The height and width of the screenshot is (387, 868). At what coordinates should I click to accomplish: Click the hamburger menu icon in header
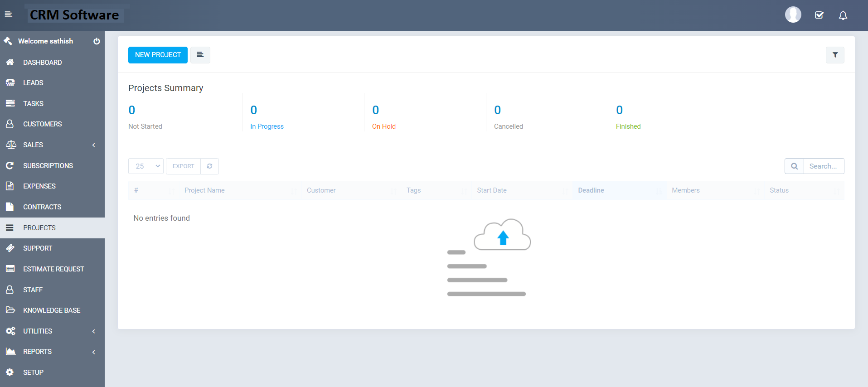[x=8, y=14]
